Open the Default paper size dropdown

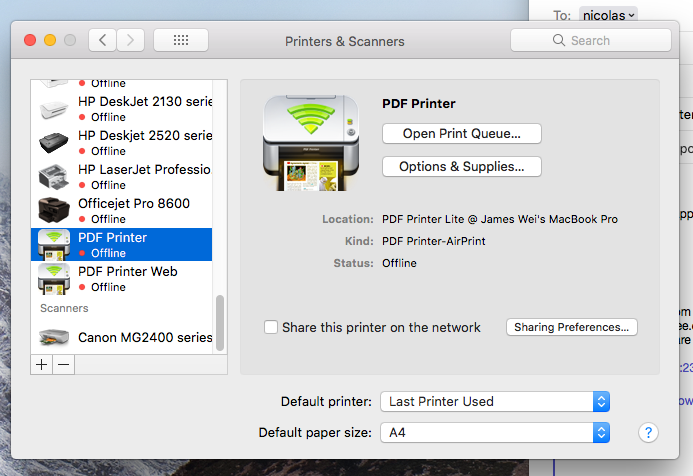point(495,432)
